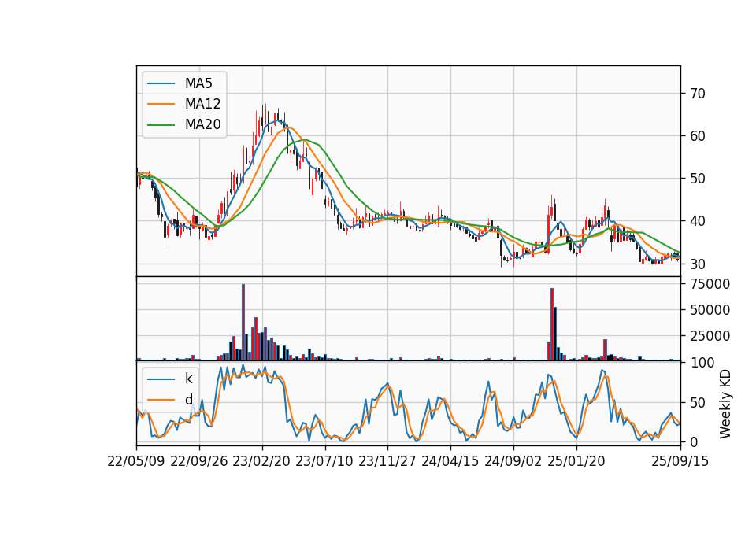Click the 23/11/27 date label
Screen dimensions: 756x543
click(387, 461)
